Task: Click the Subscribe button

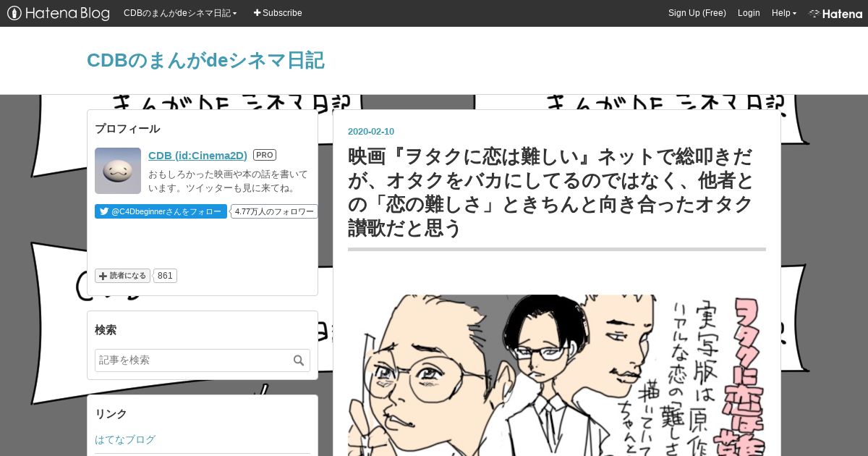Action: 278,13
